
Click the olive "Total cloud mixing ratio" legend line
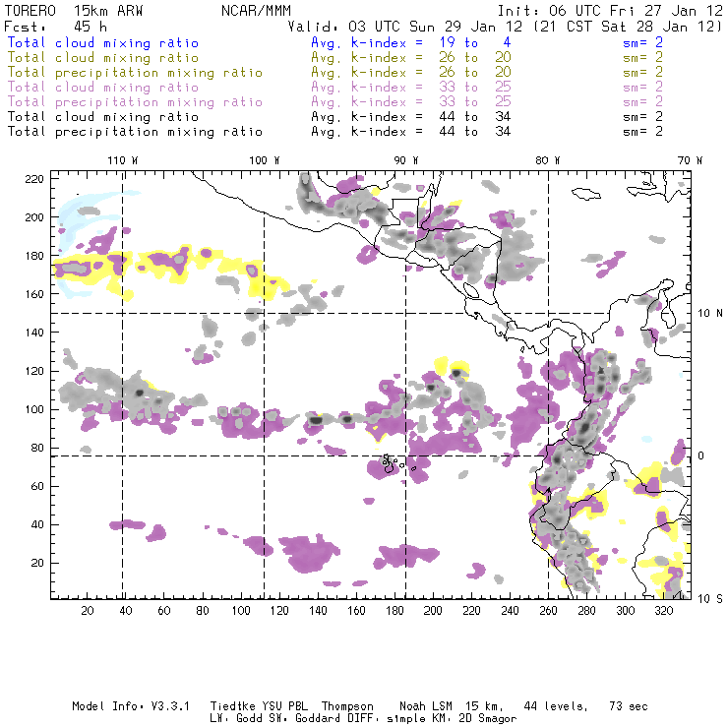(103, 58)
